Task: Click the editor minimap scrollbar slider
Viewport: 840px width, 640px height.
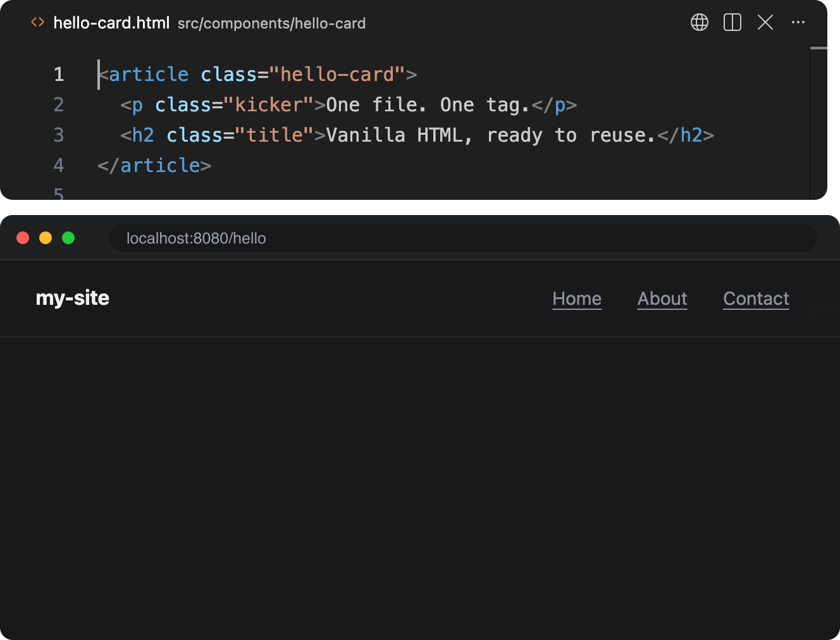Action: coord(818,48)
